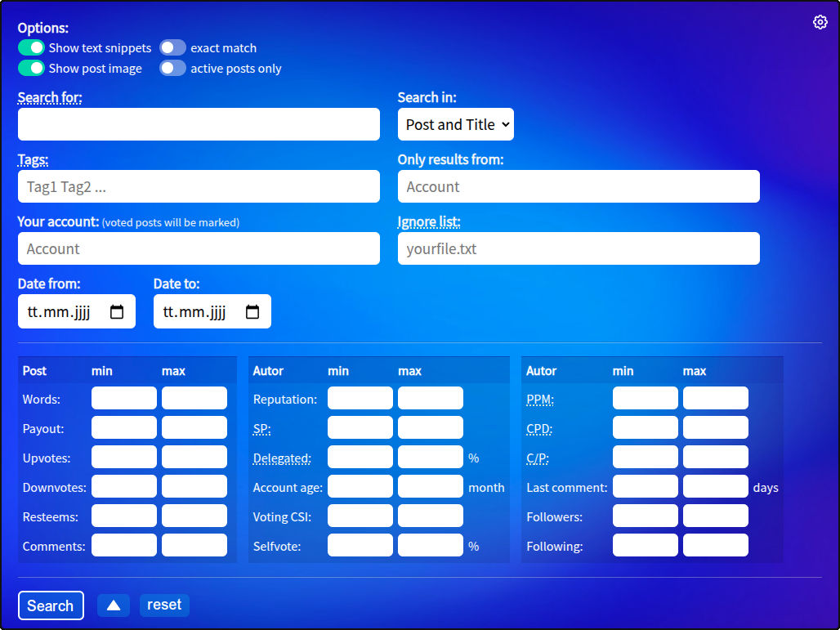Toggle Show text snippets switch

point(31,47)
